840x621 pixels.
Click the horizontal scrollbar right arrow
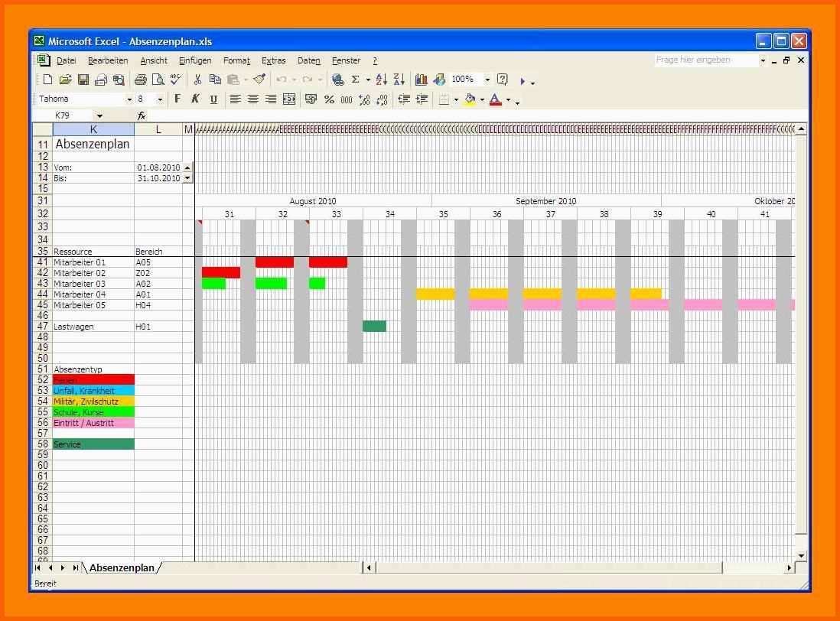coord(789,567)
